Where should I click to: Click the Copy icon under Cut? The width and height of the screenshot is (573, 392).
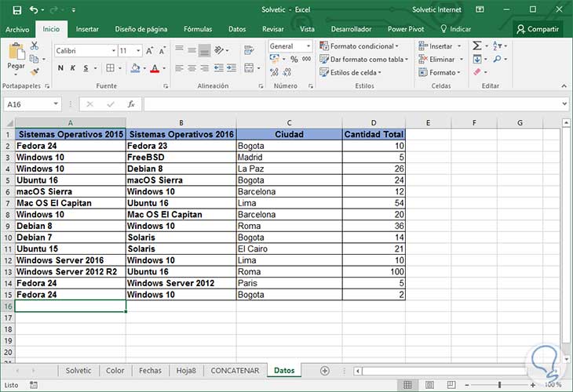click(34, 59)
